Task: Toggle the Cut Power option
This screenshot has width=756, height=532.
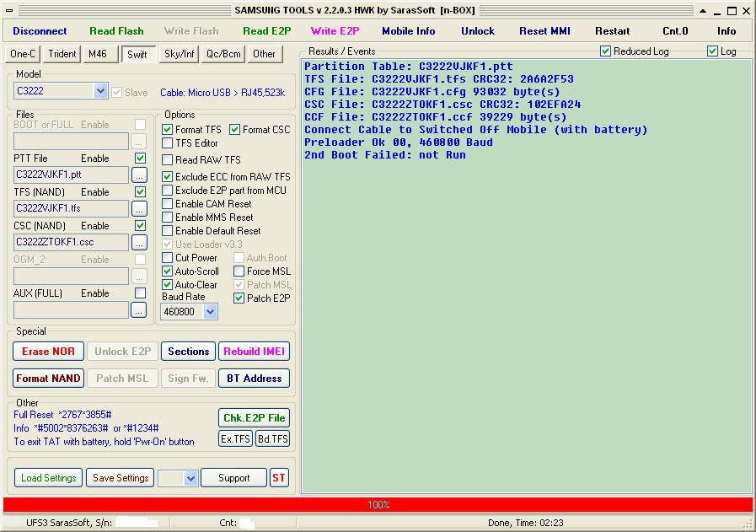Action: (168, 258)
